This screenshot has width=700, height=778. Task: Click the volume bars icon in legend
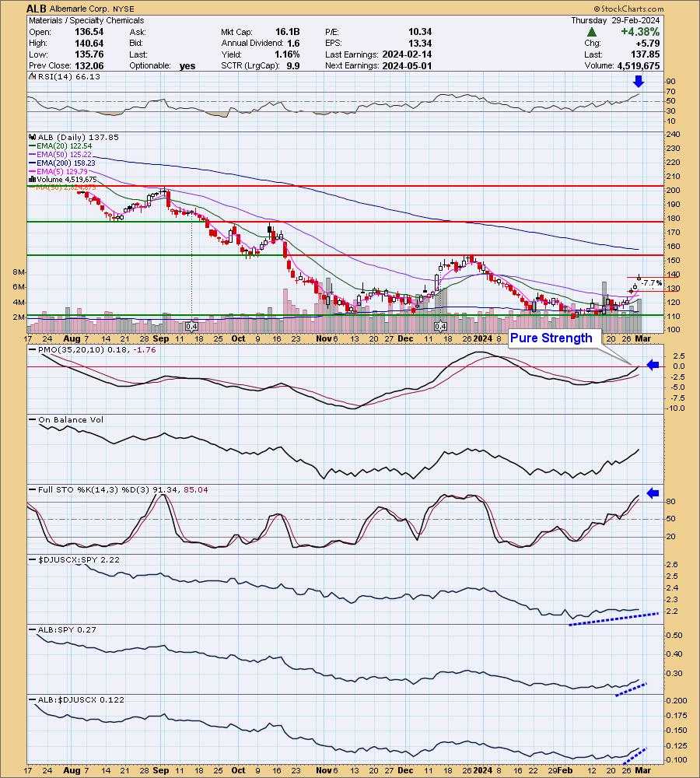(x=32, y=179)
